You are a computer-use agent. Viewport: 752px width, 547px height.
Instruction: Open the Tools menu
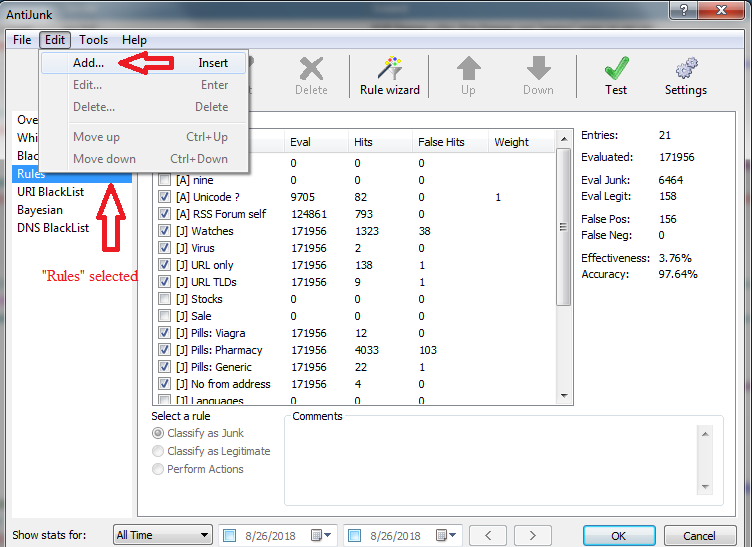94,40
